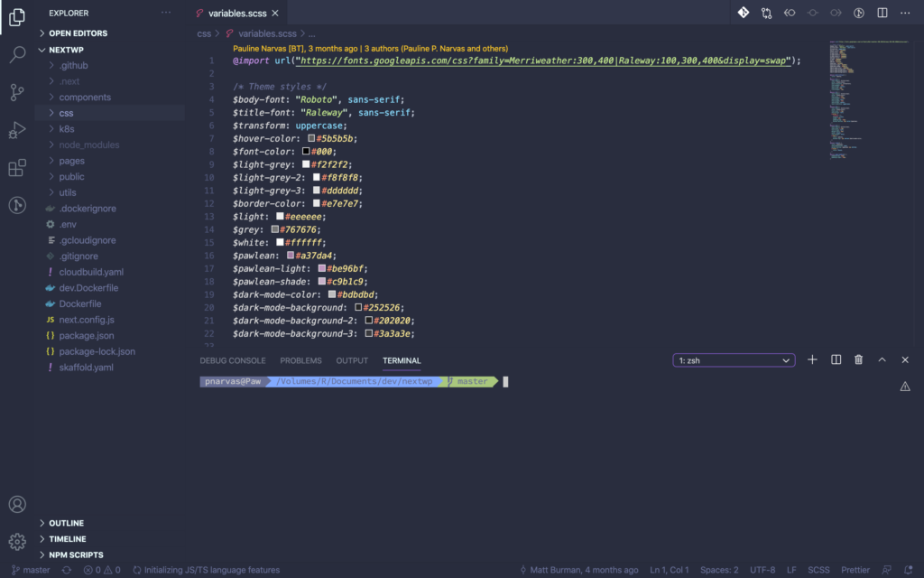
Task: Click the #a37da4 pawlean color swatch
Action: tap(291, 256)
